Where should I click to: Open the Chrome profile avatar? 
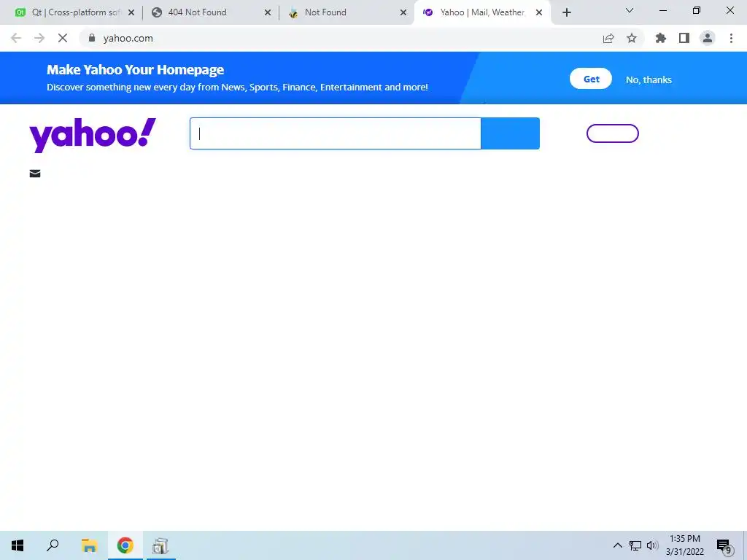(708, 38)
